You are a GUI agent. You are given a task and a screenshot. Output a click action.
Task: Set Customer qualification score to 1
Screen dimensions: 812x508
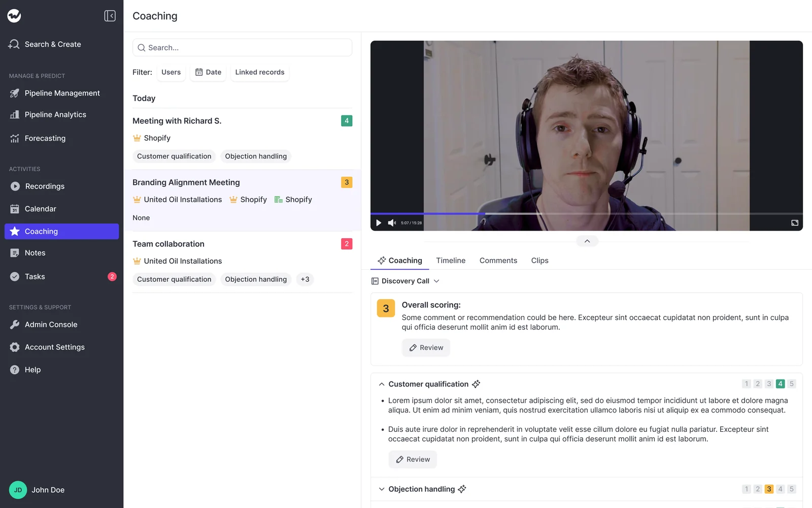click(x=747, y=384)
